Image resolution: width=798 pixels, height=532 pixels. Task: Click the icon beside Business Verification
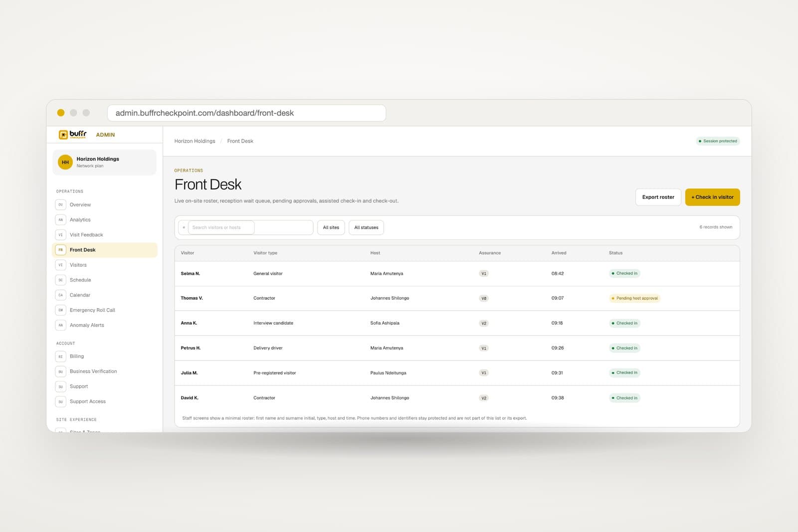pos(61,371)
